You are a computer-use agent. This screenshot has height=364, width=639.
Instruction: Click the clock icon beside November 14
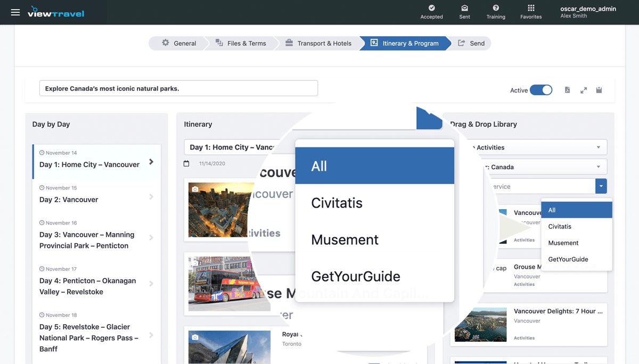[x=42, y=153]
